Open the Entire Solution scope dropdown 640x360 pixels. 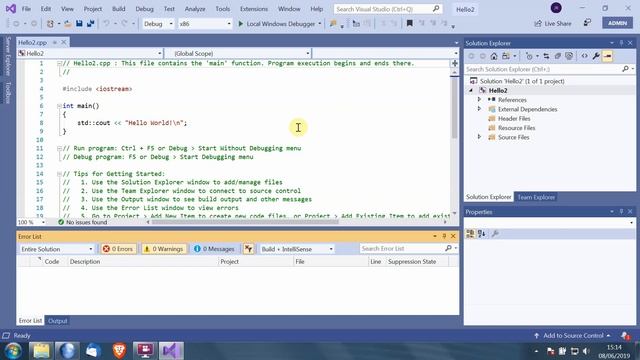57,249
